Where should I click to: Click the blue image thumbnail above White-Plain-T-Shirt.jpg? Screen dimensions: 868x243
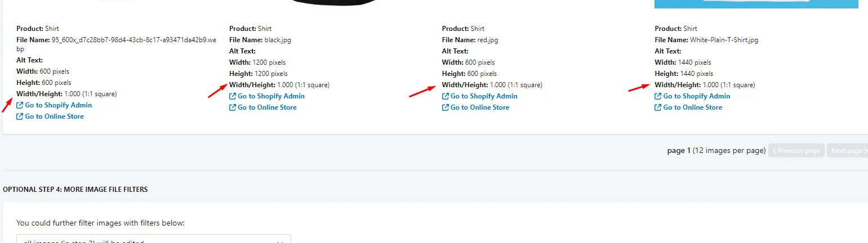click(756, 4)
